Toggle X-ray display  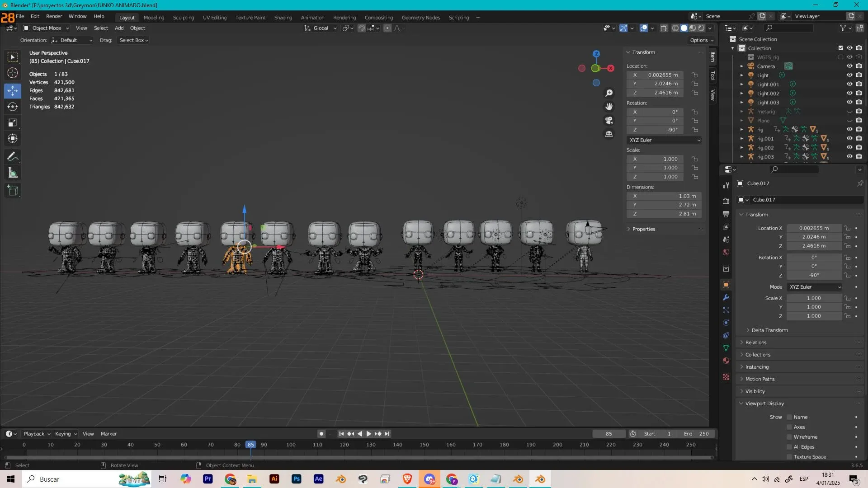(x=664, y=28)
